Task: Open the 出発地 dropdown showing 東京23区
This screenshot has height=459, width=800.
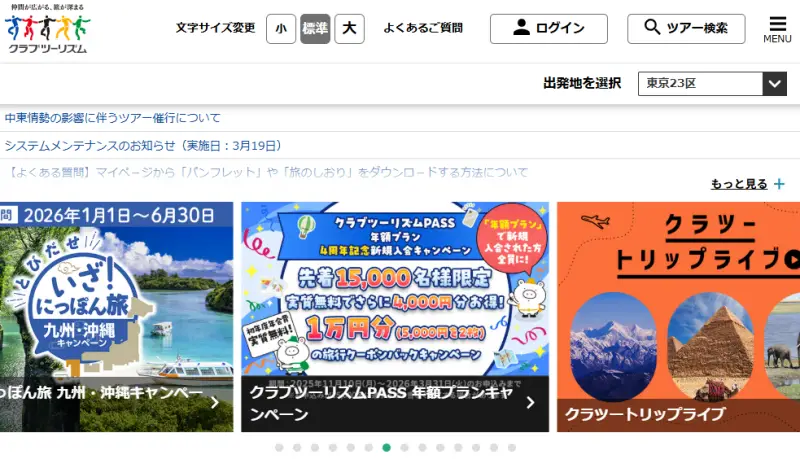Action: point(712,84)
